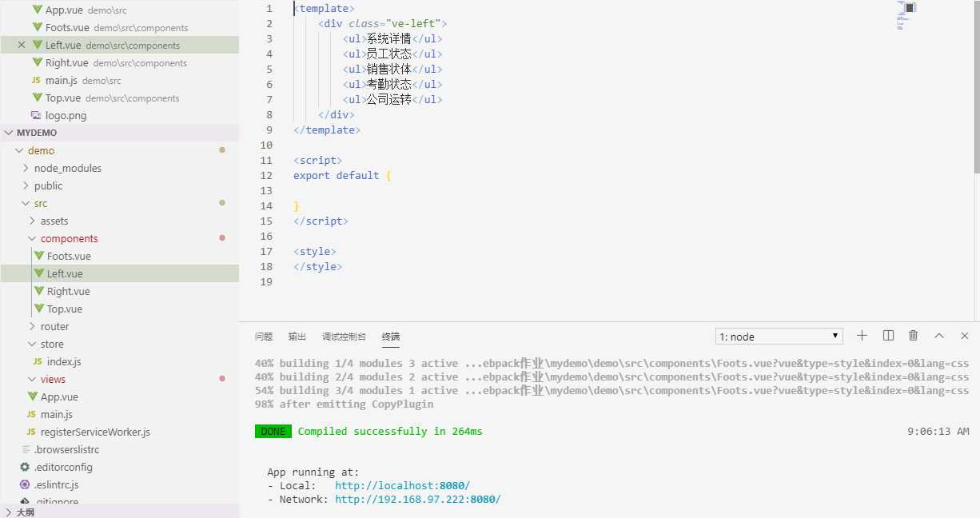
Task: Expand the assets folder
Action: [119, 221]
